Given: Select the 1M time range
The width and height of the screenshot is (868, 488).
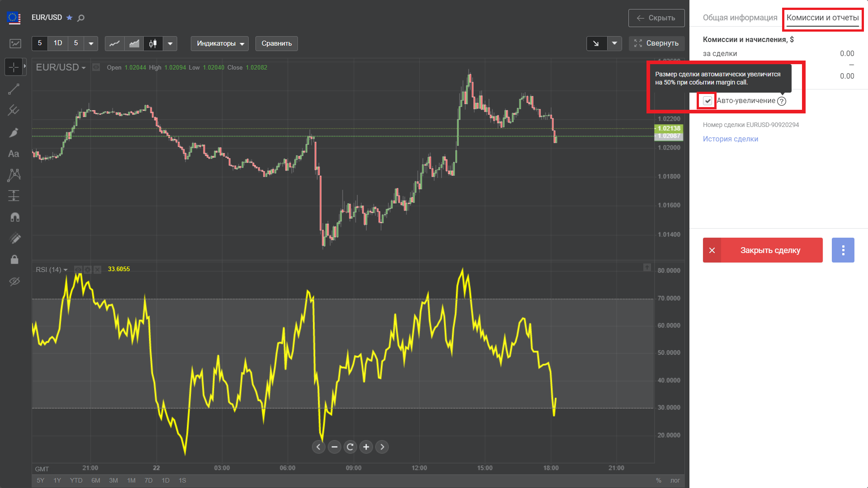Looking at the screenshot, I should point(131,480).
